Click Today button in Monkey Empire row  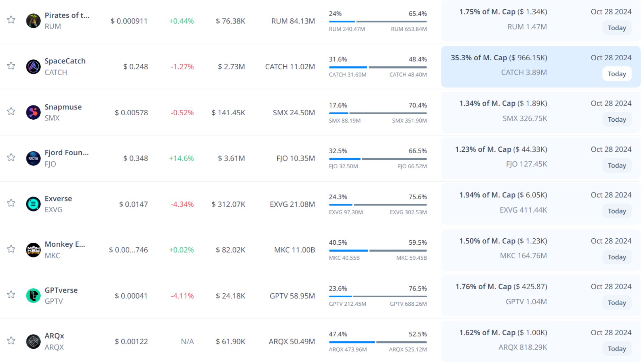click(616, 257)
